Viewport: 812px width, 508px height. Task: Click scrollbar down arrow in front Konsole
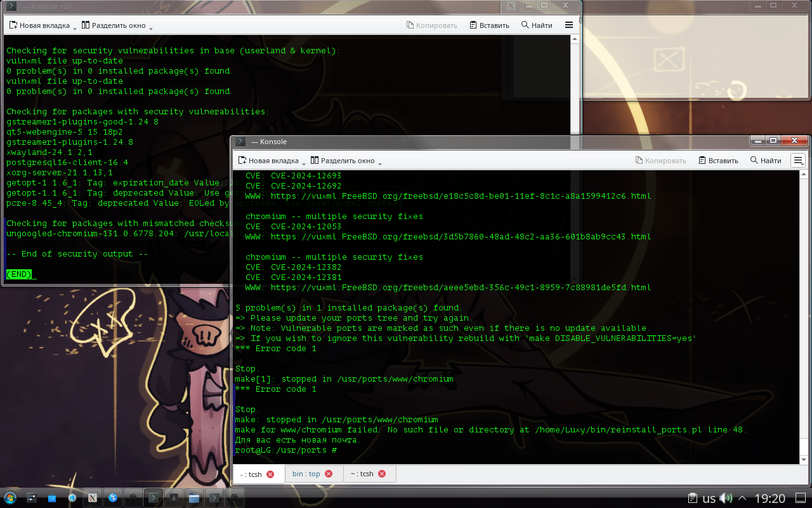coord(804,459)
